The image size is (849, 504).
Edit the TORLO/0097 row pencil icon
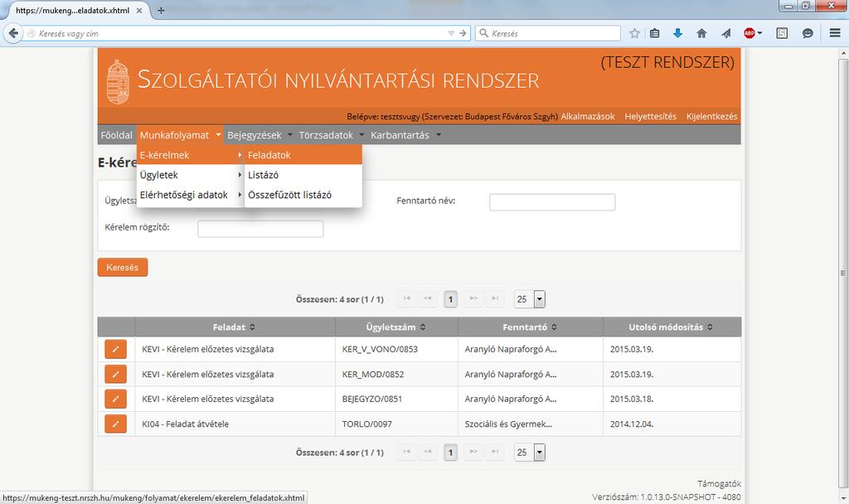(115, 424)
